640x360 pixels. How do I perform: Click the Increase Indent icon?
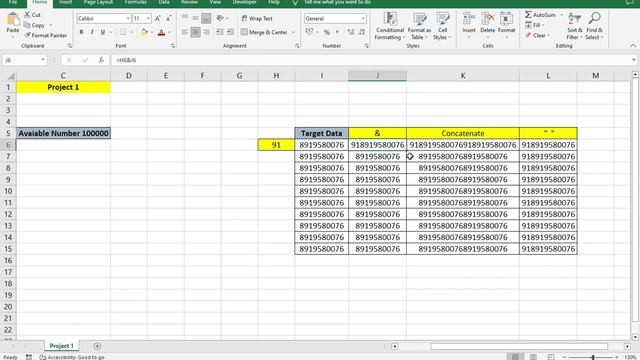tap(230, 32)
